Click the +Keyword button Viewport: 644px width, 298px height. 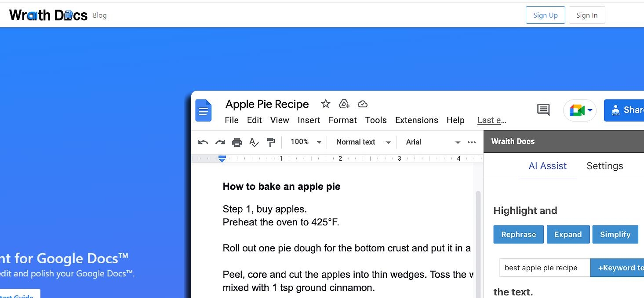(x=617, y=268)
